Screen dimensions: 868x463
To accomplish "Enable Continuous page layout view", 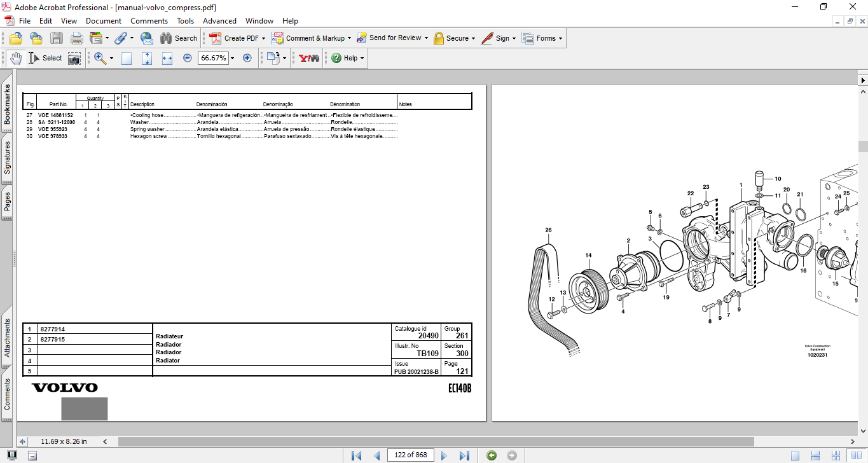I will coord(816,455).
